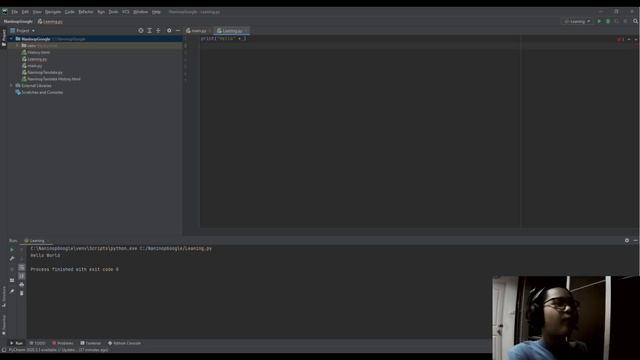Open the View menu
The height and width of the screenshot is (360, 640).
pos(37,12)
